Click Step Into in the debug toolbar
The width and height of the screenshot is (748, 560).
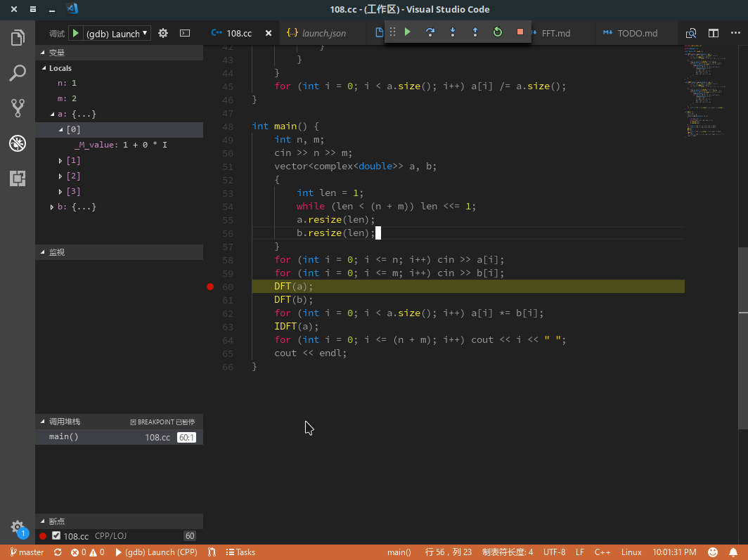(x=453, y=32)
